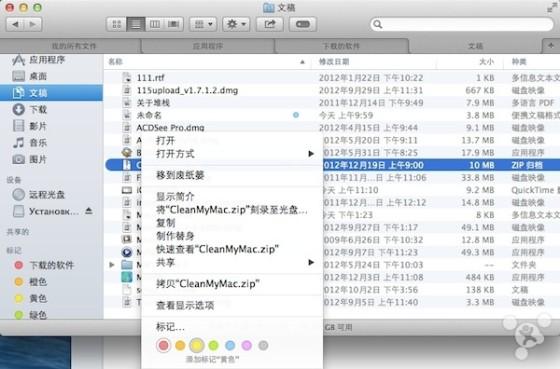Viewport: 560px width, 369px height.
Task: Apply the red tag in context menu
Action: click(164, 345)
